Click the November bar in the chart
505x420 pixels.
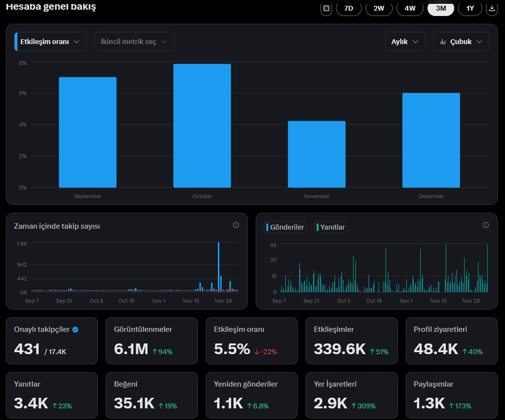pos(317,154)
